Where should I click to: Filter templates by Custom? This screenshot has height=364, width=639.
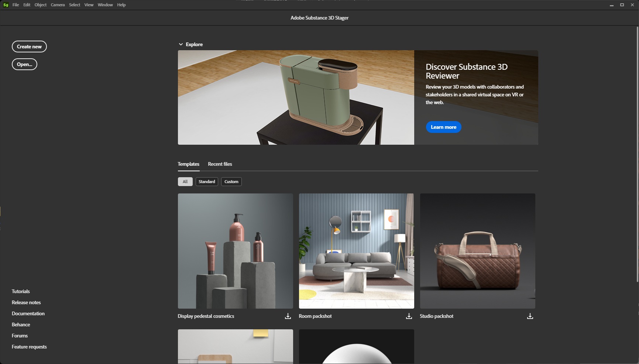pyautogui.click(x=231, y=182)
